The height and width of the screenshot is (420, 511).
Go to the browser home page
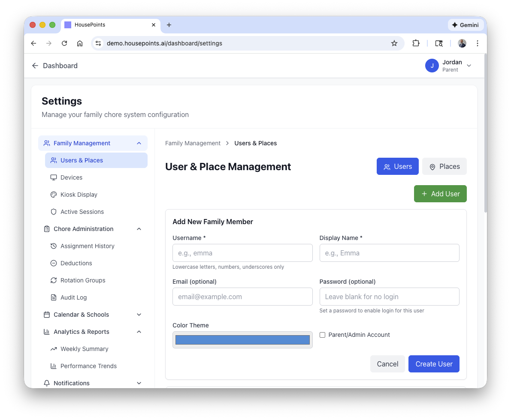click(80, 43)
